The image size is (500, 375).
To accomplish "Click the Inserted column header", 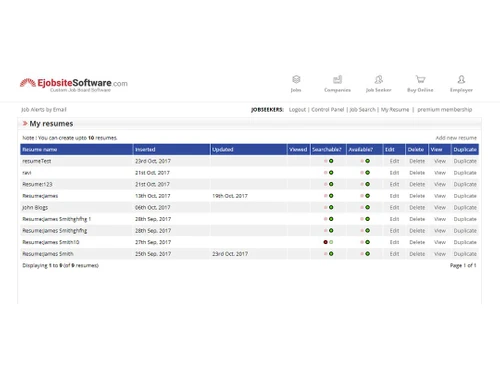I will [x=171, y=149].
